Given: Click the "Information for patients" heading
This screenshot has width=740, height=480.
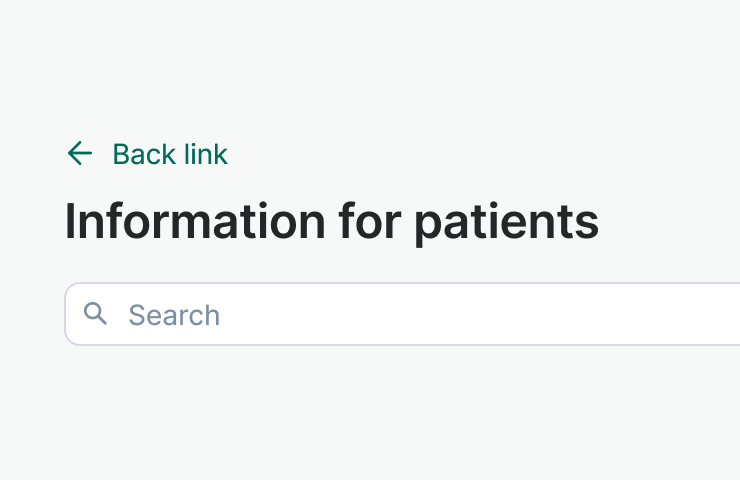Looking at the screenshot, I should point(331,222).
